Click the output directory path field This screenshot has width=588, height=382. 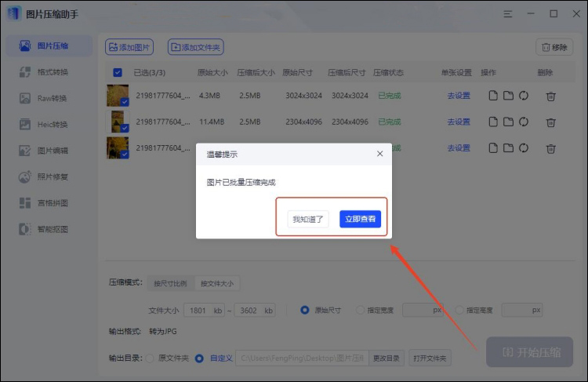pos(303,358)
